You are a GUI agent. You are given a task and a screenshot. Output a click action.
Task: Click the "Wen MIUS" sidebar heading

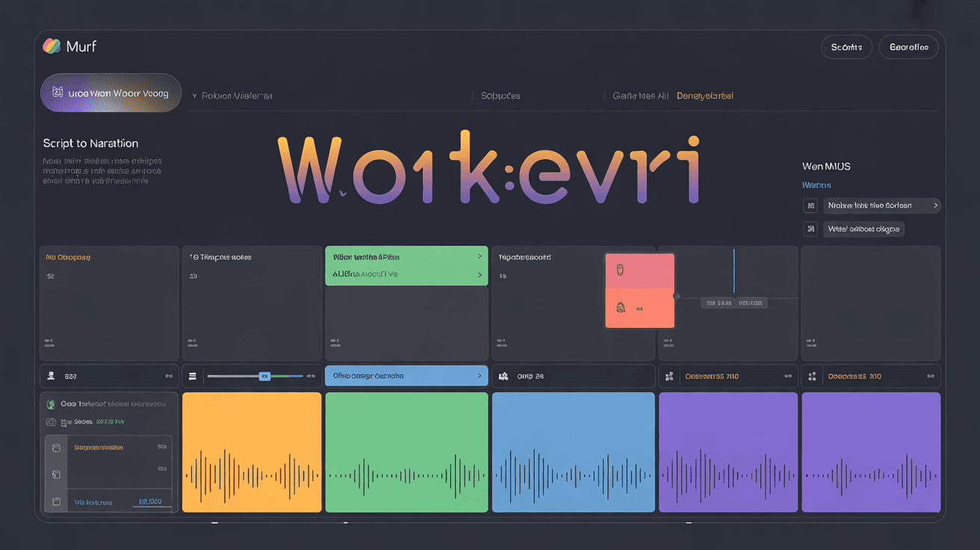pyautogui.click(x=826, y=166)
